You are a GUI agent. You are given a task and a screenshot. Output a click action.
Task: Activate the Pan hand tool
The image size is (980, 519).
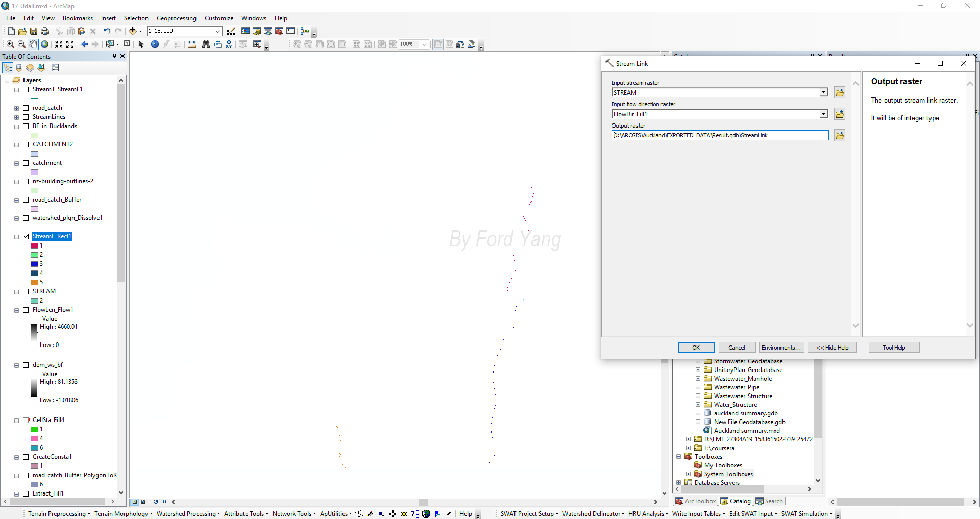[x=33, y=44]
